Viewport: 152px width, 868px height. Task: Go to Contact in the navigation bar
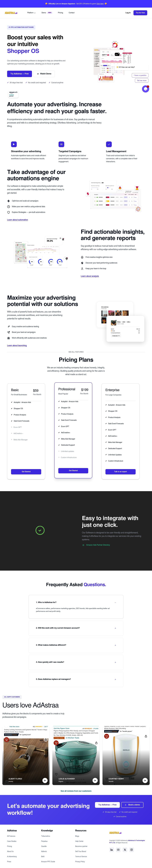click(72, 13)
